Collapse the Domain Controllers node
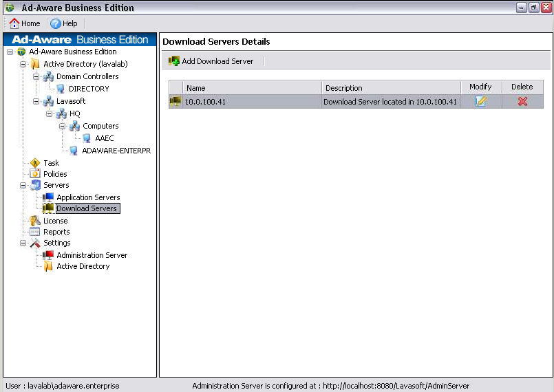 pos(36,76)
